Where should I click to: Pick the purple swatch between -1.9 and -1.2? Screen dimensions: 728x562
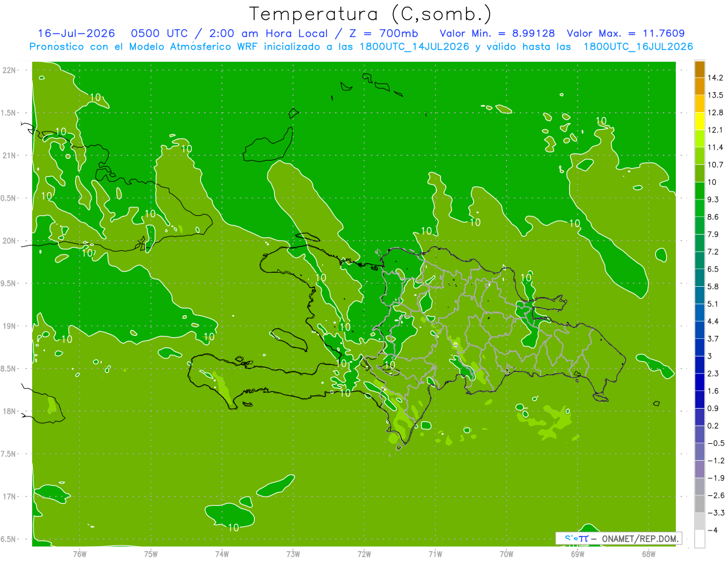[699, 469]
